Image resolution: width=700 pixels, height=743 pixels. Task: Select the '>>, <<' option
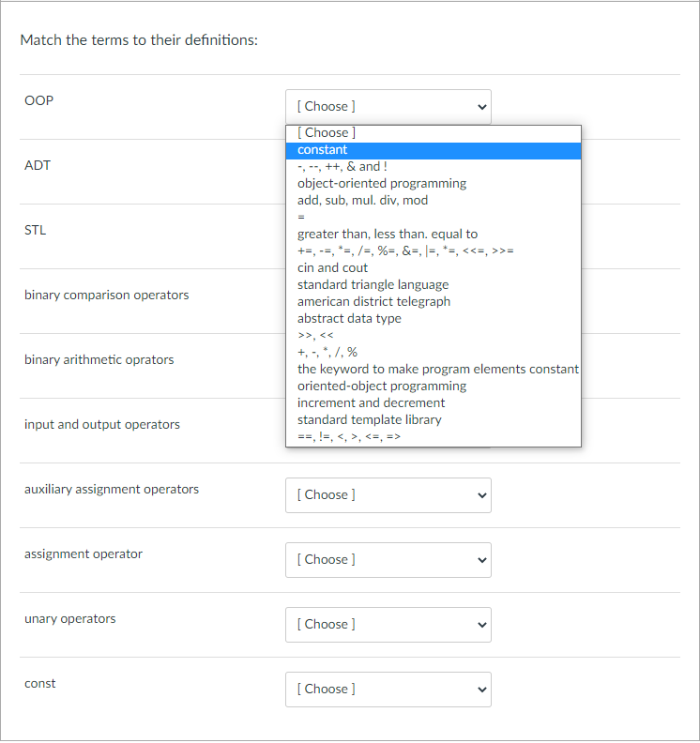pos(316,336)
